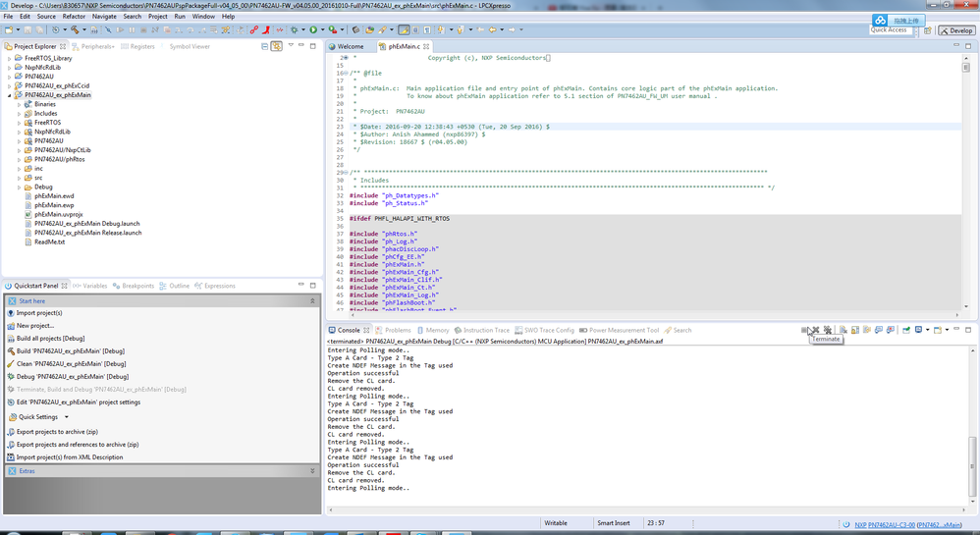Click the Build hammer toolbar icon
Viewport: 980px width, 535px height.
click(x=75, y=29)
